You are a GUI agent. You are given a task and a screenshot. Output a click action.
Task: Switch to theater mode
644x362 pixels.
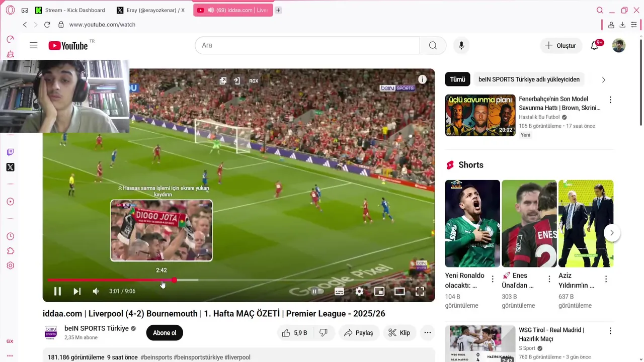[399, 291]
